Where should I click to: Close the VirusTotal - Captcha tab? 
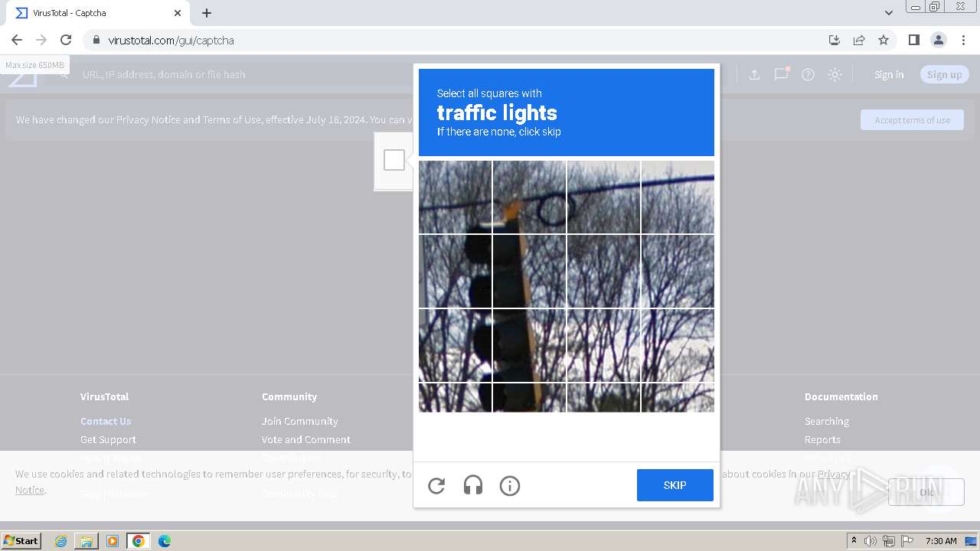pos(178,13)
